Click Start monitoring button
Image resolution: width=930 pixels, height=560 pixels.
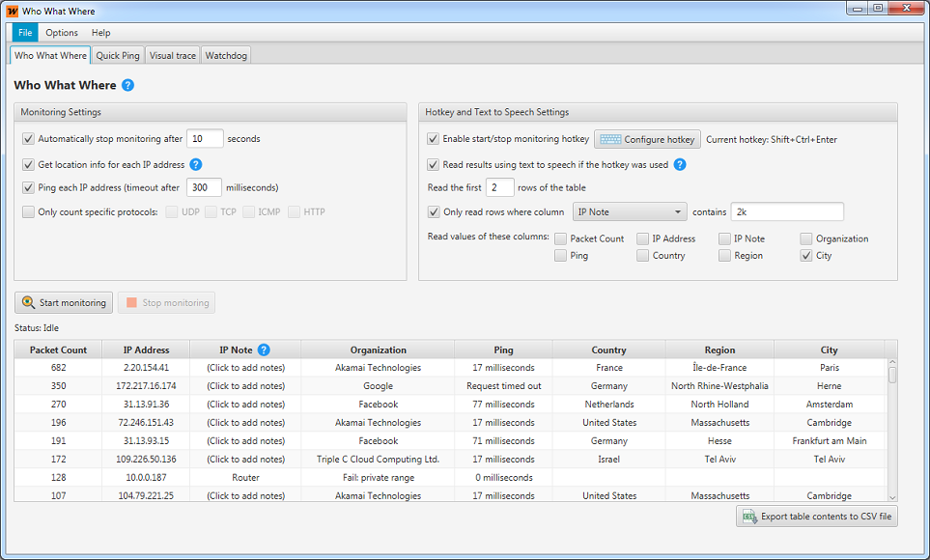(x=64, y=302)
